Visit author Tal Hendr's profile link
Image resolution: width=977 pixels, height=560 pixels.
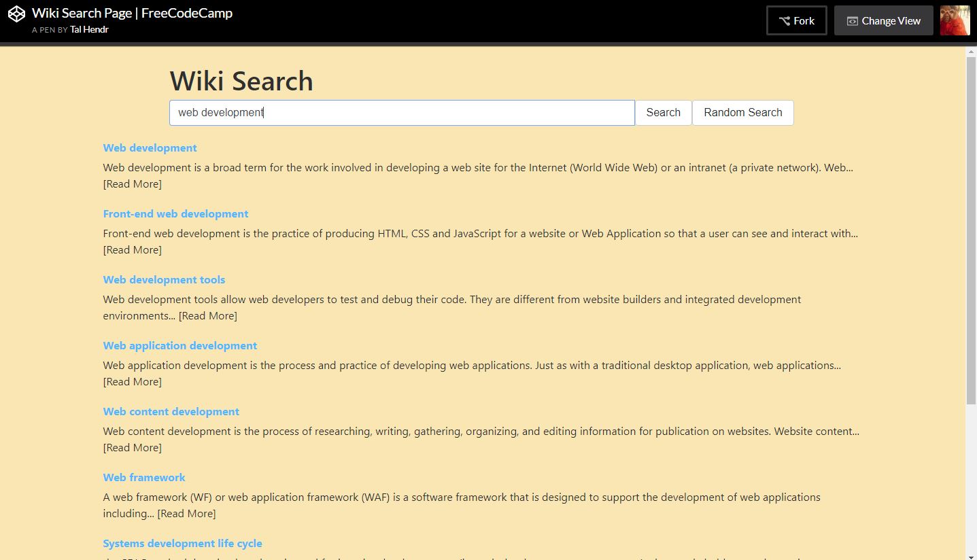(x=89, y=30)
